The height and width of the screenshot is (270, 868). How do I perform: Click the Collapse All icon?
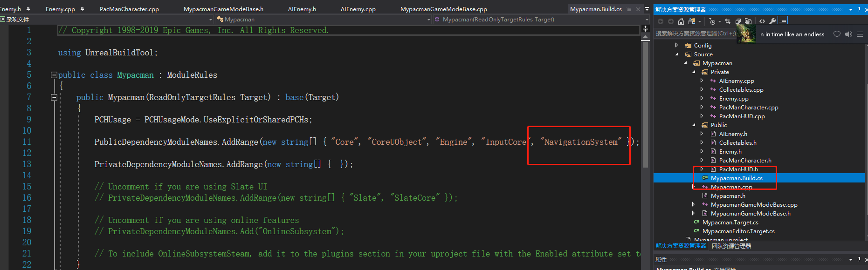click(x=738, y=21)
